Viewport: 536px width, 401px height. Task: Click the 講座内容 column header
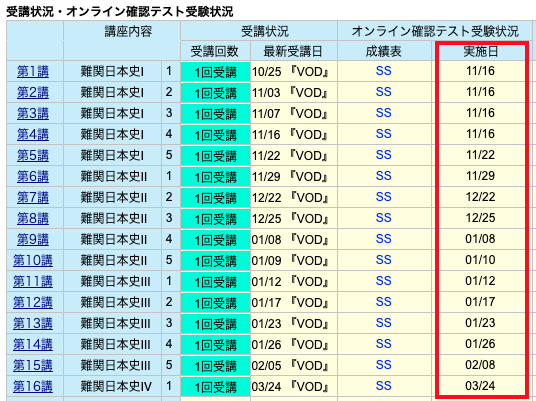[122, 40]
